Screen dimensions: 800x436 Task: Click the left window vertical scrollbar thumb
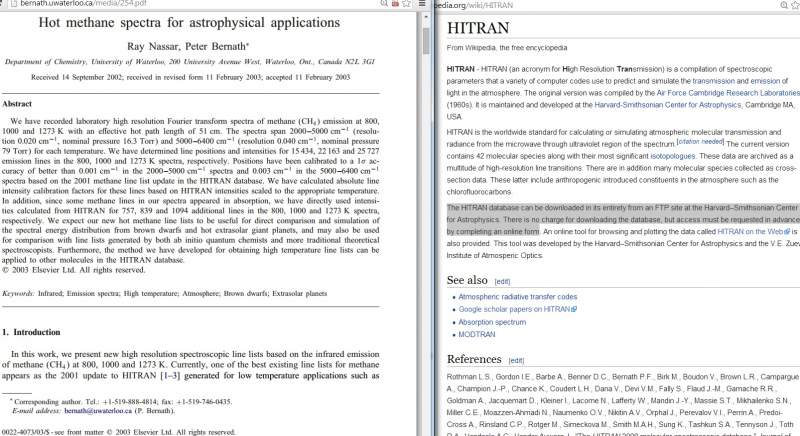click(426, 41)
